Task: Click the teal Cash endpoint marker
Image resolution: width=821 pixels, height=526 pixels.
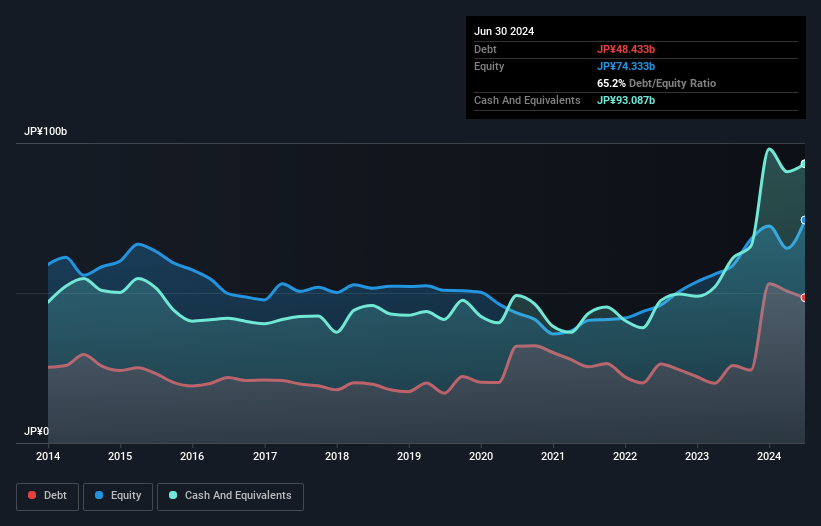Action: [805, 164]
